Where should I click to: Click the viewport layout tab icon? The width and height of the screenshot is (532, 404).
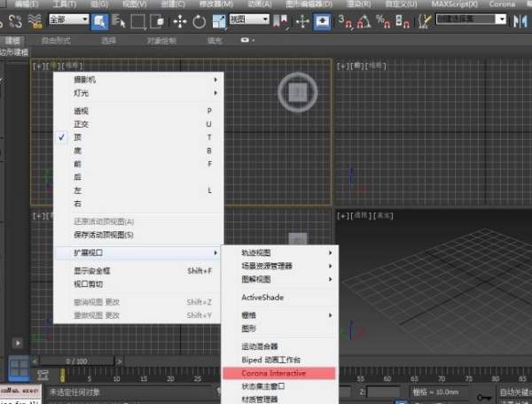[x=19, y=369]
